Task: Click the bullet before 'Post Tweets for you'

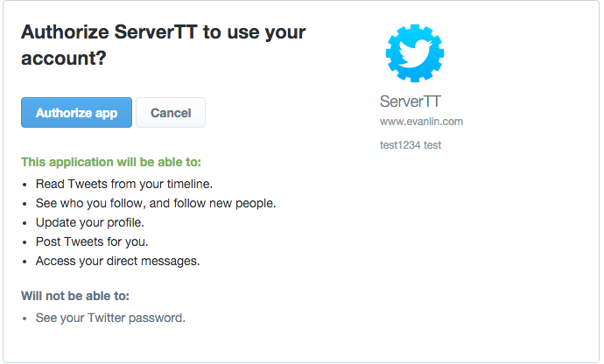Action: (25, 242)
